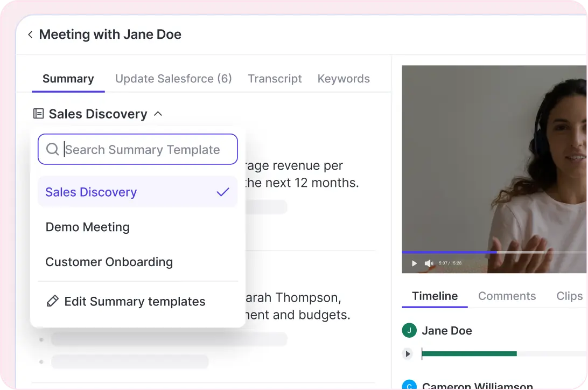Click the template icon beside Sales Discovery

(38, 114)
